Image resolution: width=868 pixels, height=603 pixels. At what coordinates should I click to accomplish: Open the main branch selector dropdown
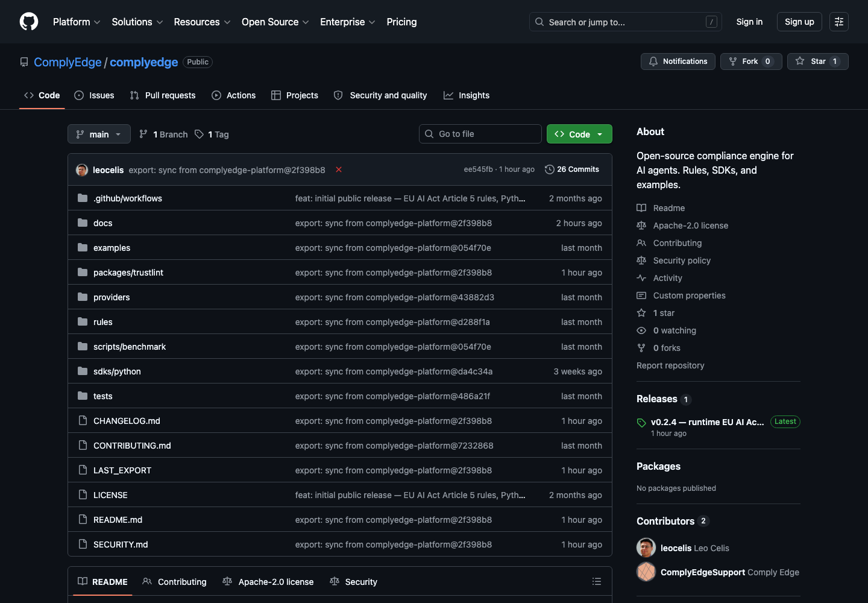[x=99, y=134]
